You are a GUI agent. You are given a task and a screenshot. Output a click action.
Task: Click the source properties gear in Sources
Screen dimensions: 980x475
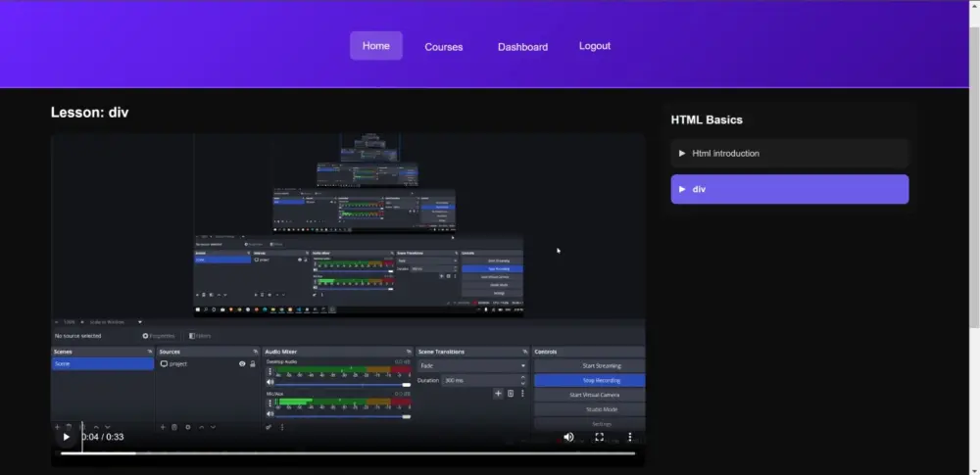click(x=187, y=427)
